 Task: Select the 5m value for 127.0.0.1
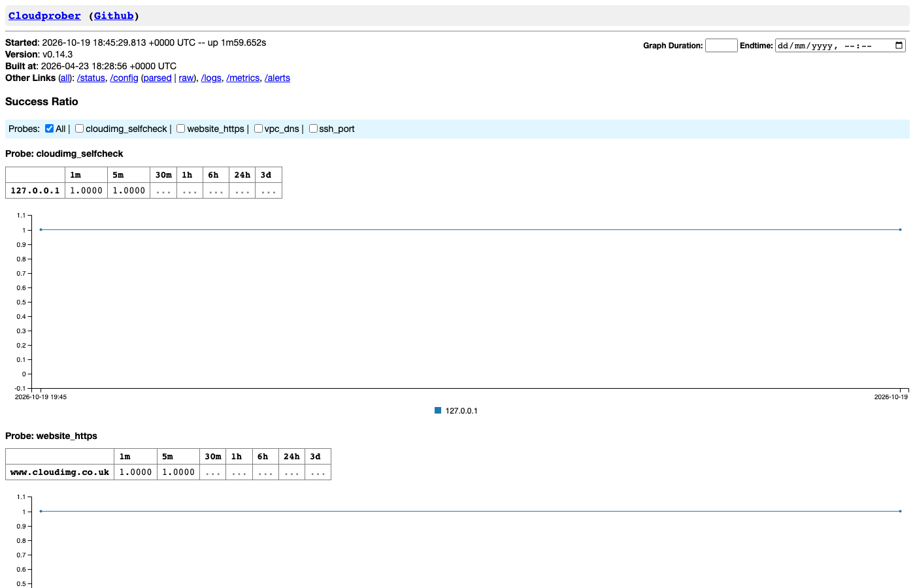pyautogui.click(x=129, y=191)
